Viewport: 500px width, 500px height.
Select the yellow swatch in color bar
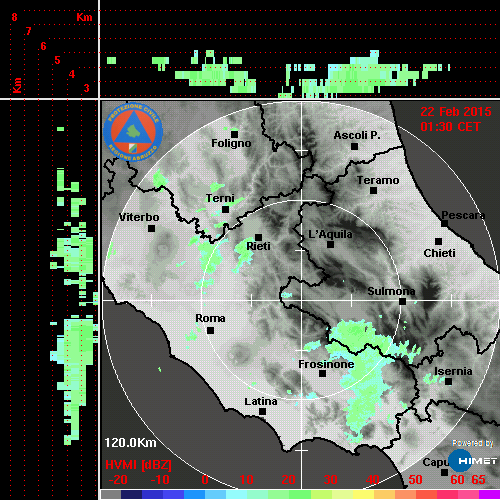pos(363,495)
